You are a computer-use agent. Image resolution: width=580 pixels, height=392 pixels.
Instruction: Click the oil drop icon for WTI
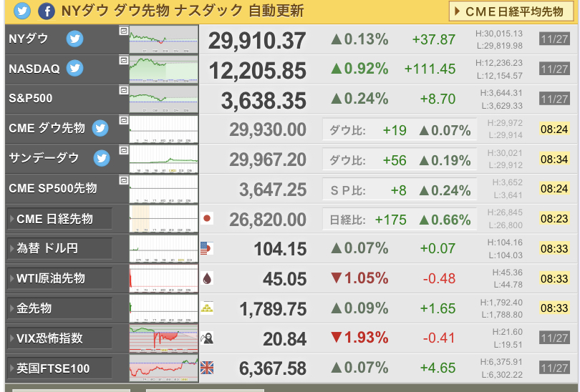click(207, 278)
